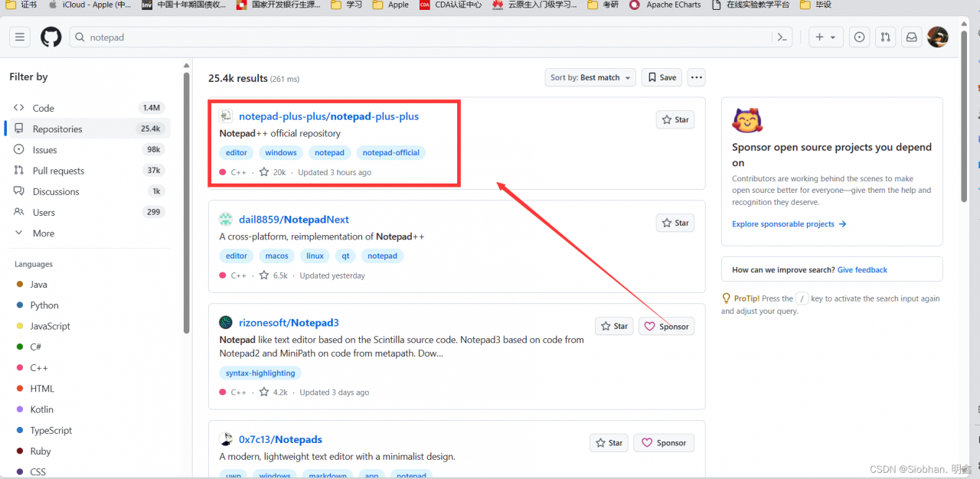Open the 学习 bookmarks folder
The image size is (980, 479).
click(347, 5)
